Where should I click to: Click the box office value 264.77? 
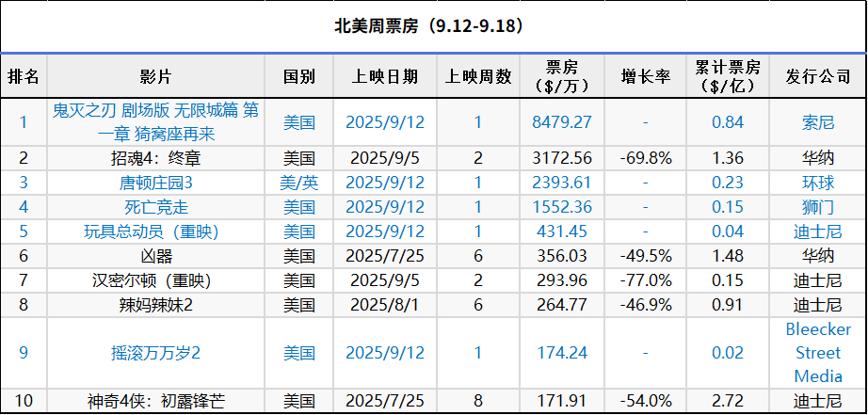pyautogui.click(x=562, y=304)
